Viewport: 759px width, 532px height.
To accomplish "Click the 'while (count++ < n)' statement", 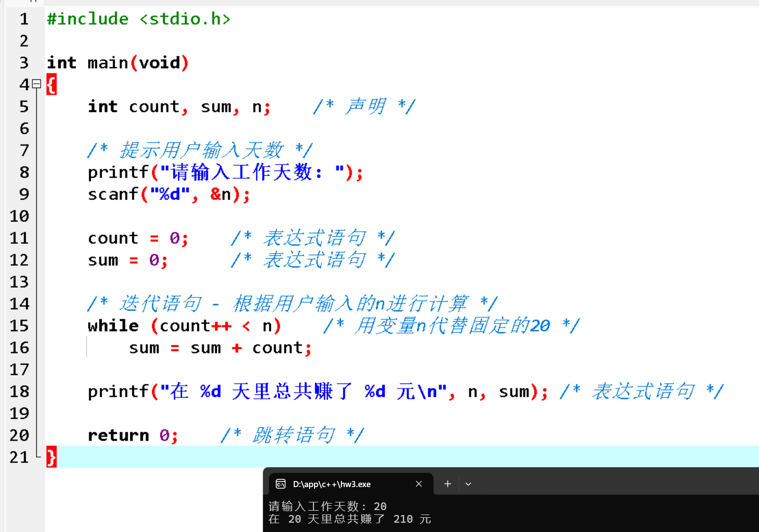I will coord(184,326).
